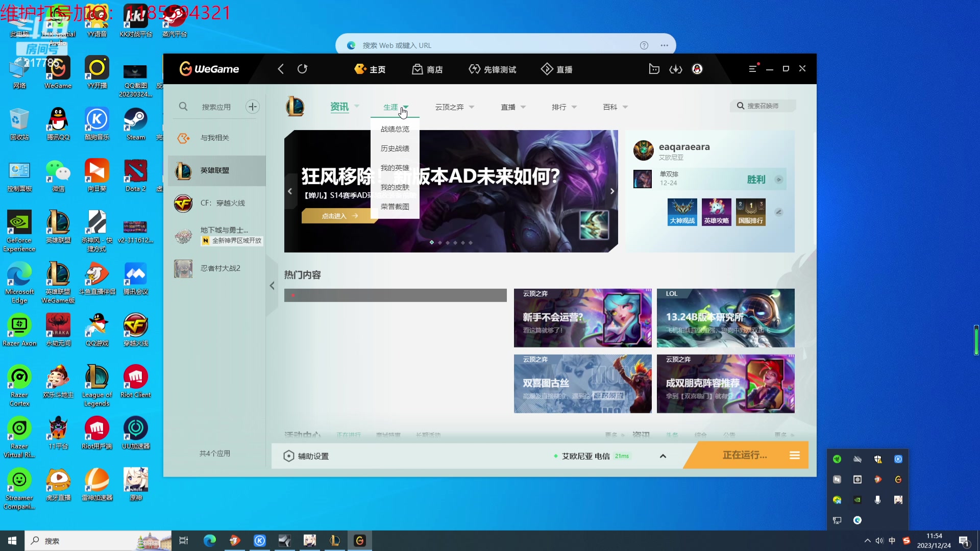Open the 腾讯QQ desktop shortcut
Image resolution: width=980 pixels, height=551 pixels.
tap(58, 124)
